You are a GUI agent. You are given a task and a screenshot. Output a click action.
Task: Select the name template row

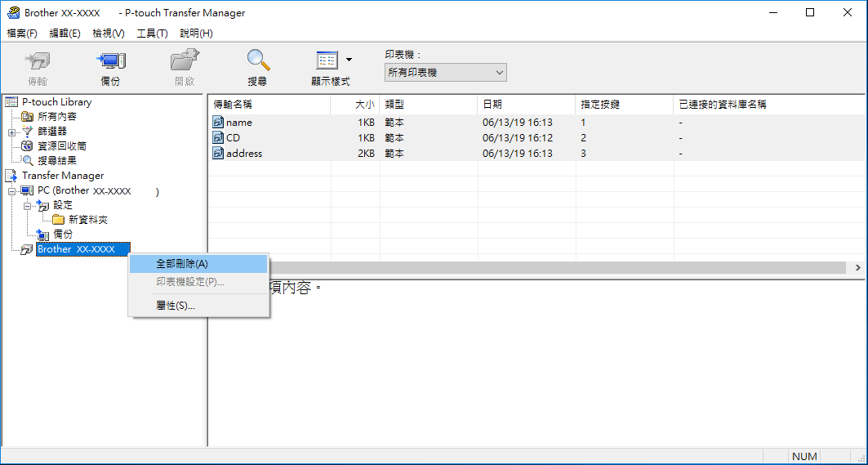(537, 123)
